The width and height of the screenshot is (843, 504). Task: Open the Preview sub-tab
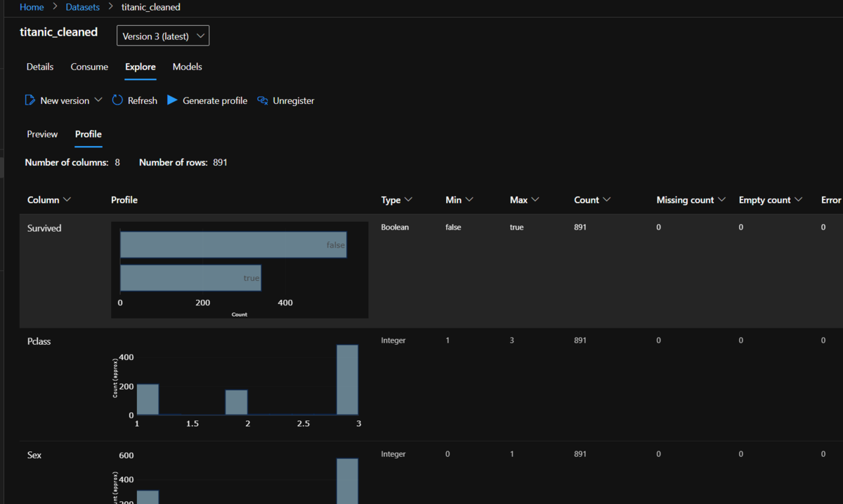tap(42, 134)
